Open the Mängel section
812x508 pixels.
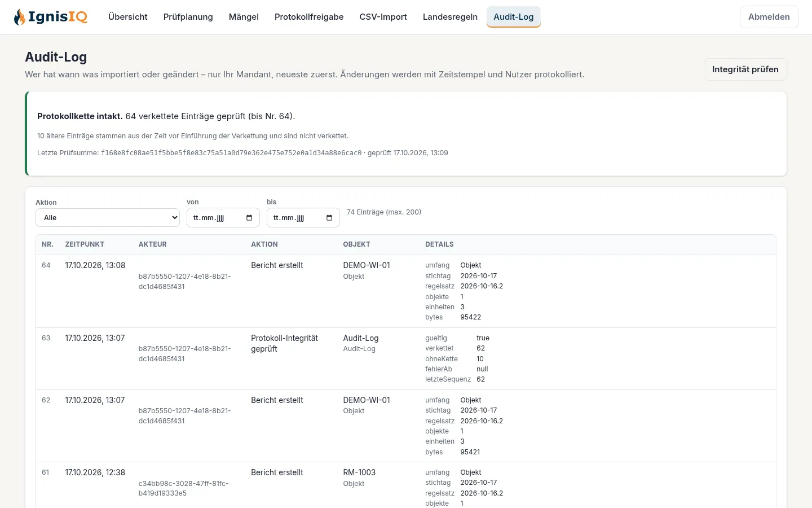point(244,17)
